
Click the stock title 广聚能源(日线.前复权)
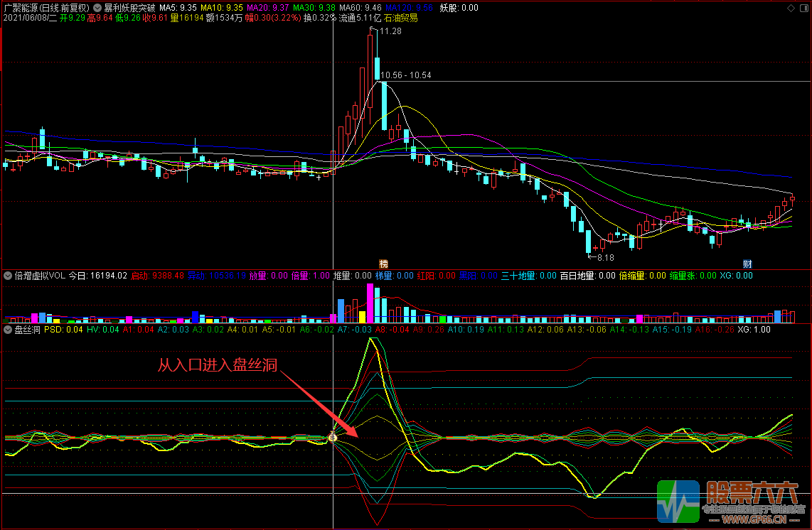click(47, 8)
